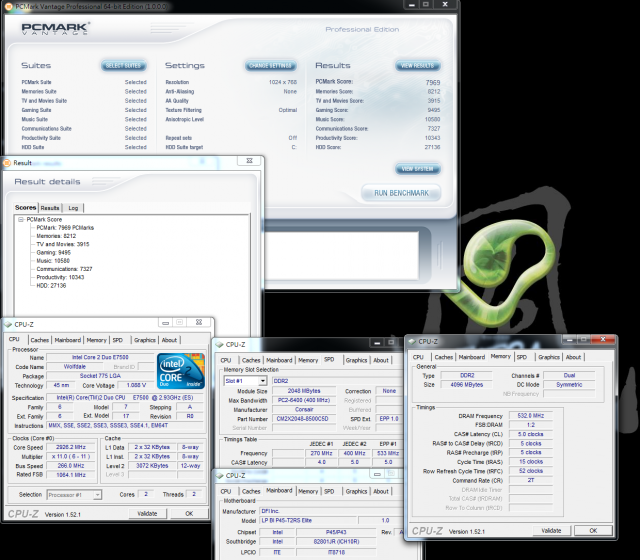Click CPU-Z title icon in Mainboard window
The image size is (640, 560).
pyautogui.click(x=219, y=476)
